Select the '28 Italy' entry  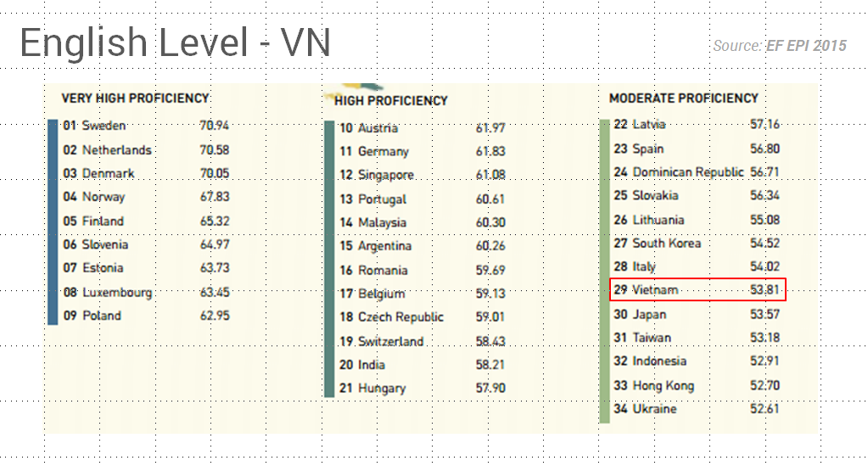click(x=635, y=267)
